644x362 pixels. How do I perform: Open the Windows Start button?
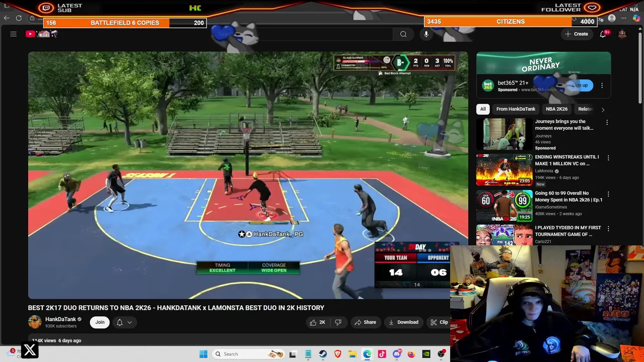point(203,354)
